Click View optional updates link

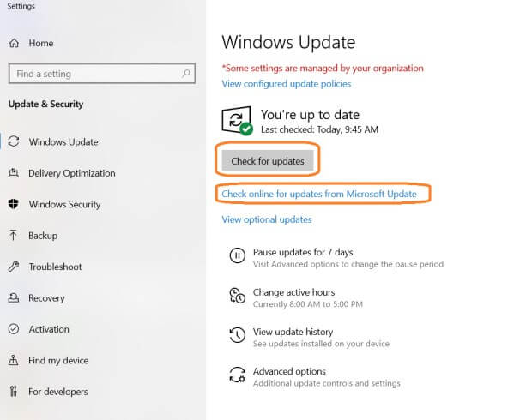[266, 219]
